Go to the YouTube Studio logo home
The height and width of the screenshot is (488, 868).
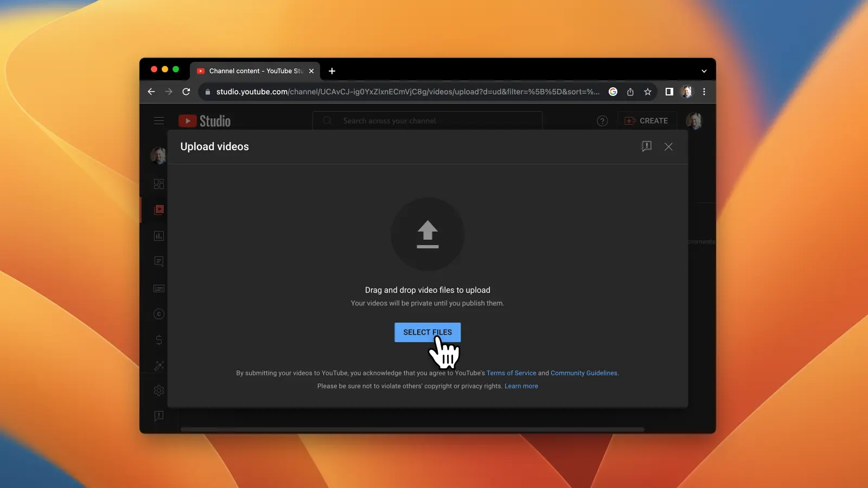[205, 121]
